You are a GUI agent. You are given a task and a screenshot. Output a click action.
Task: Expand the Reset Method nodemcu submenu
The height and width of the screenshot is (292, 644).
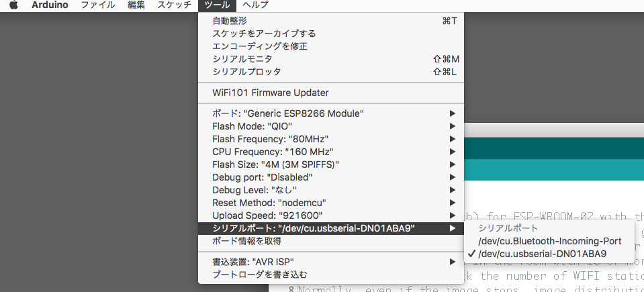click(331, 203)
